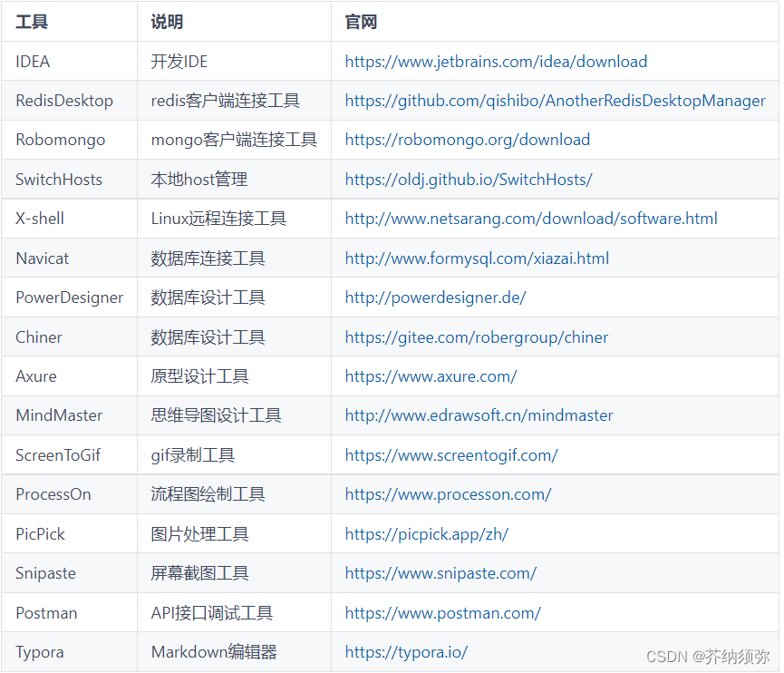Click the 数据库连接工具 description

[208, 258]
